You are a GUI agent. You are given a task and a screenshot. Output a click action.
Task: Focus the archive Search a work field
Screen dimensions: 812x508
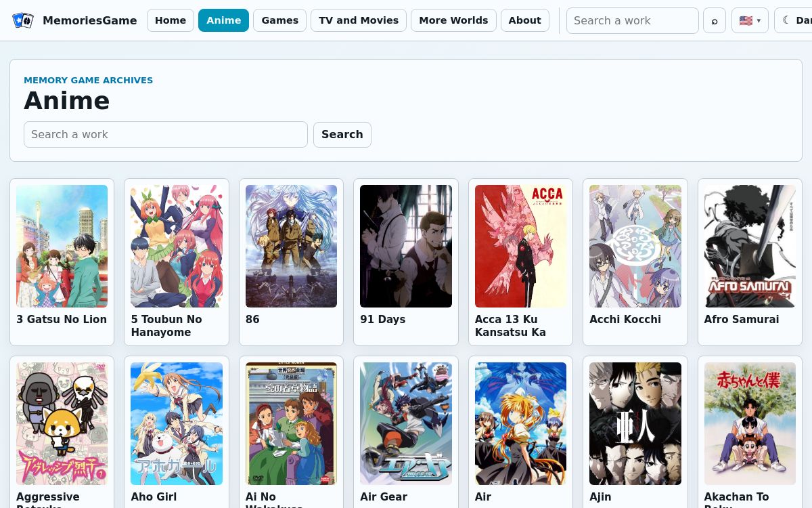[x=166, y=134]
